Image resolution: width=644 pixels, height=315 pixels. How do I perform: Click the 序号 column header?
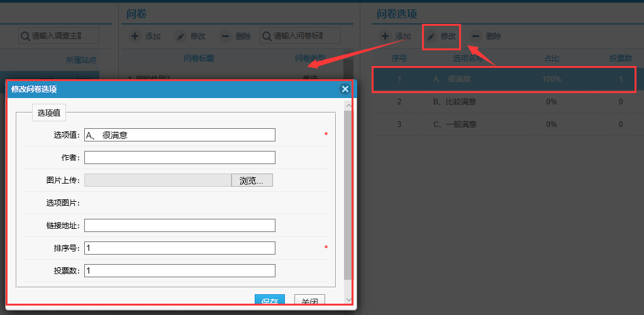pyautogui.click(x=399, y=58)
